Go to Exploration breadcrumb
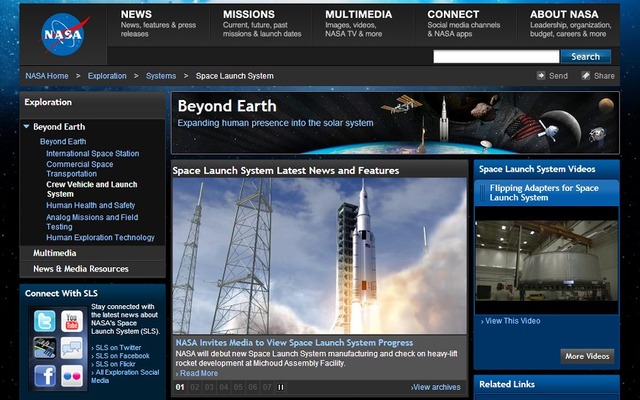 [x=107, y=76]
